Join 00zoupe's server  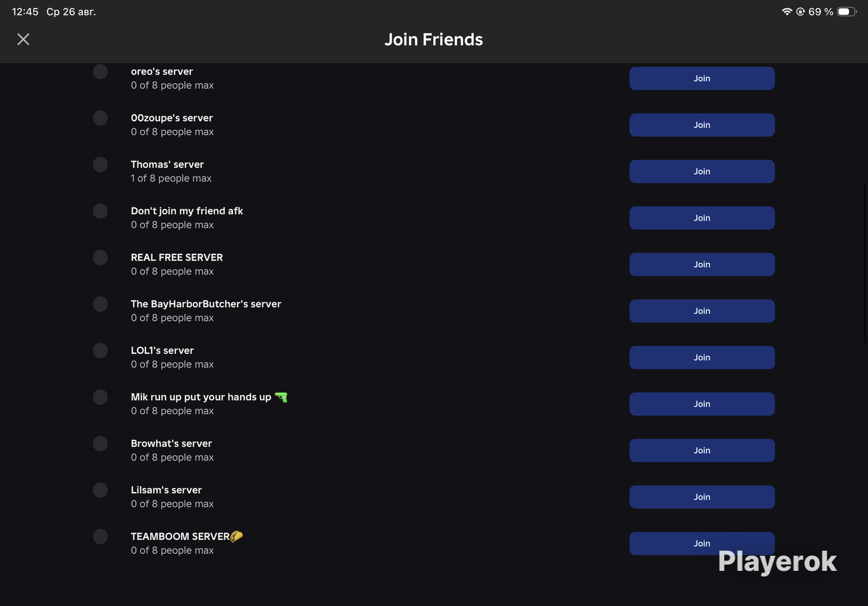click(702, 125)
